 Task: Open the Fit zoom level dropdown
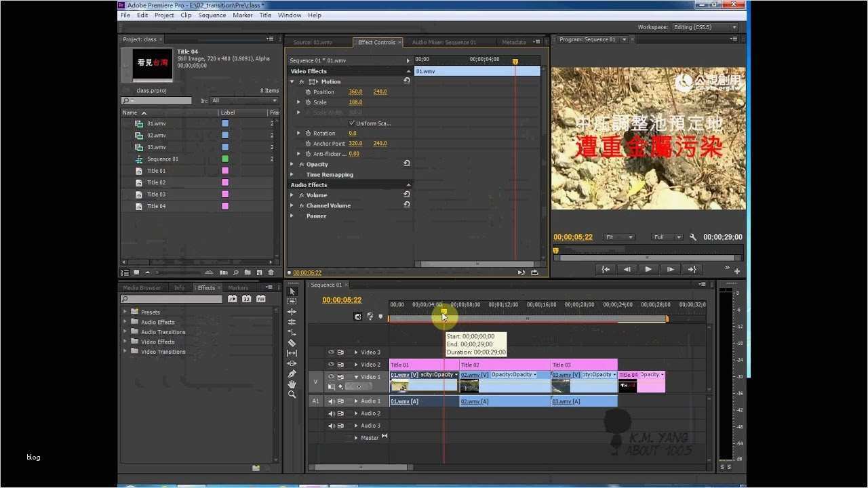619,237
